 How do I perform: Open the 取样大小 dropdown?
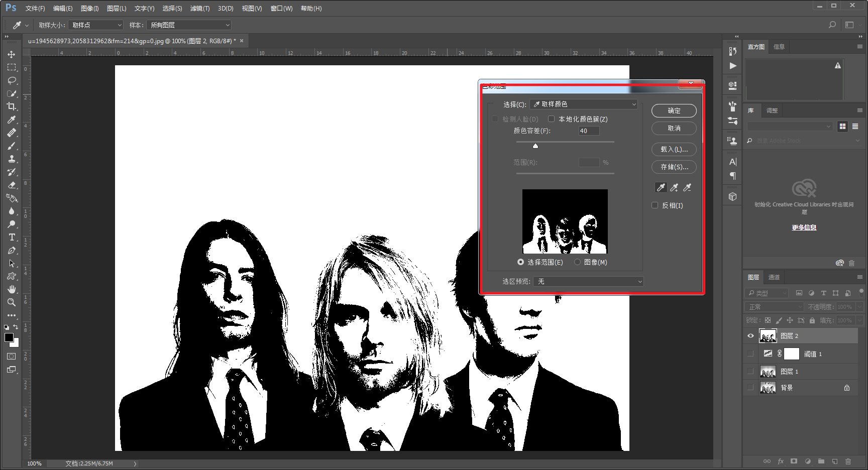[x=96, y=25]
